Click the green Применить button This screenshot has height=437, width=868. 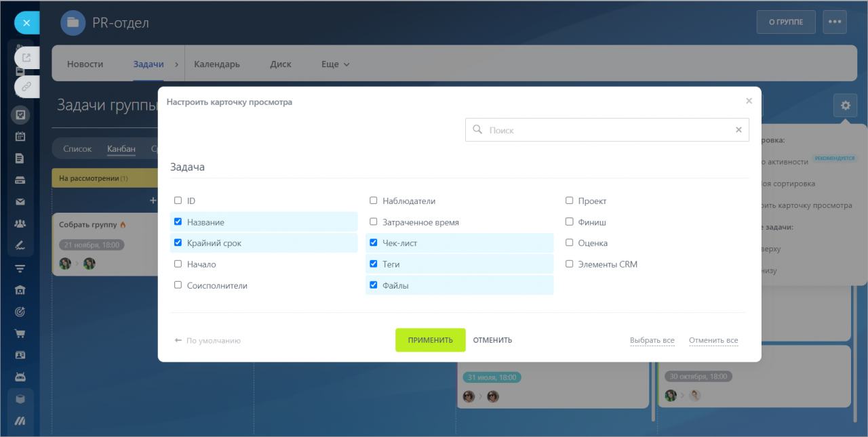(430, 340)
